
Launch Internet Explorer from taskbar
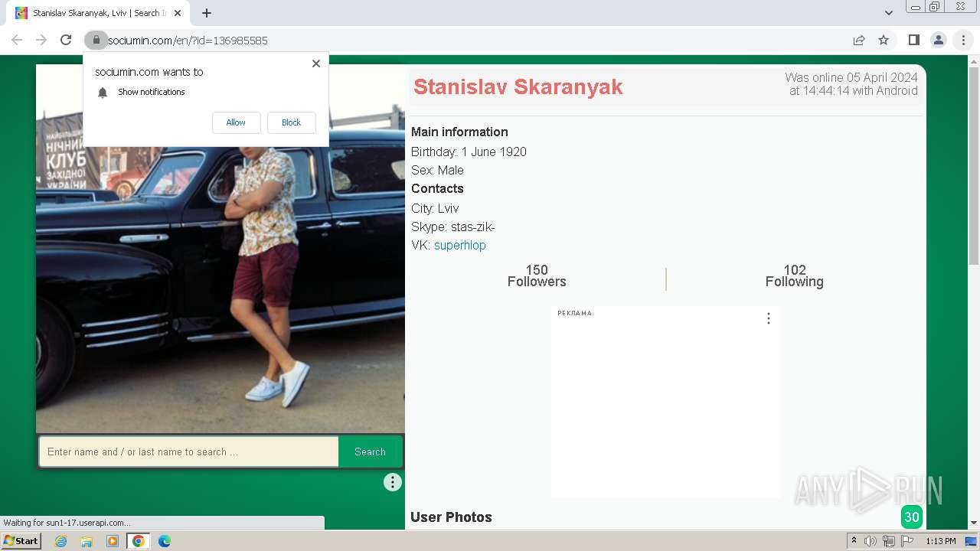click(x=60, y=541)
